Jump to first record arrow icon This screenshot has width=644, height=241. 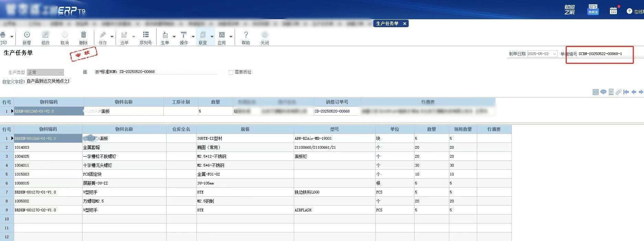626,92
